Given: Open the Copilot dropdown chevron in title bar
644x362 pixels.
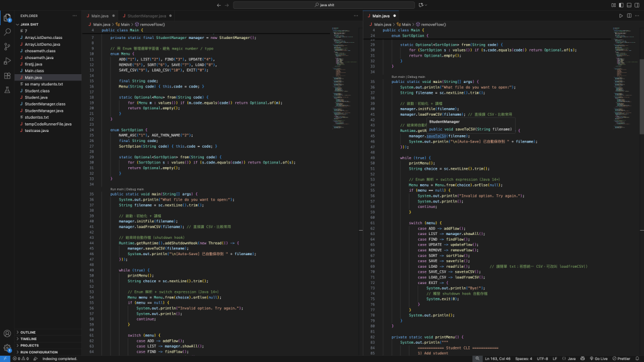Looking at the screenshot, I should pyautogui.click(x=426, y=5).
